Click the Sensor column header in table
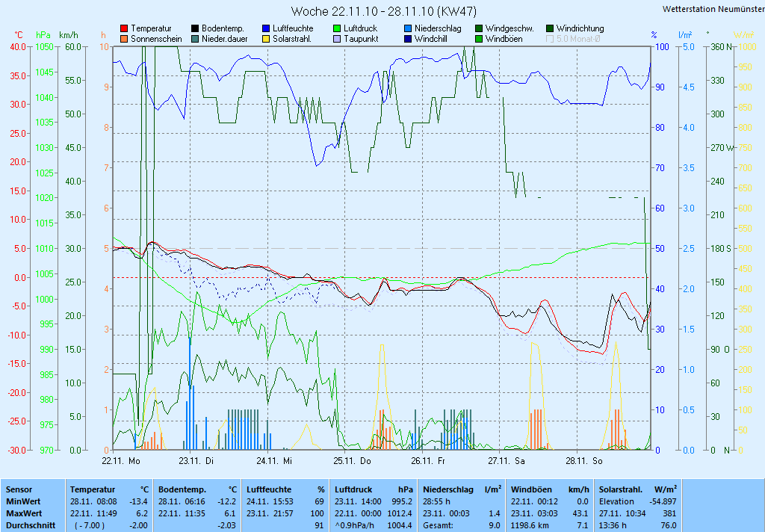Image resolution: width=765 pixels, height=532 pixels. pyautogui.click(x=19, y=489)
